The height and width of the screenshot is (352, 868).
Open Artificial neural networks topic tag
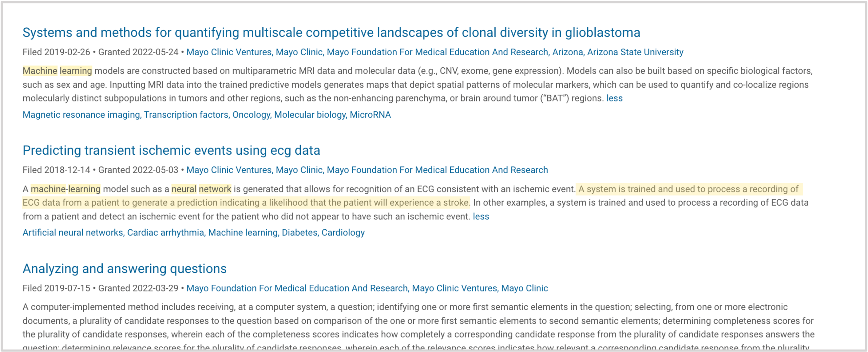73,233
